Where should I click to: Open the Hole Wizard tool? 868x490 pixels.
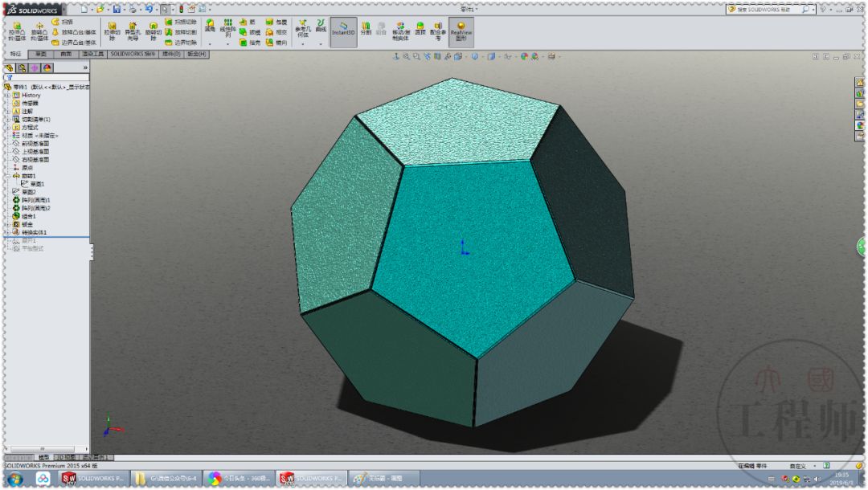click(x=132, y=27)
